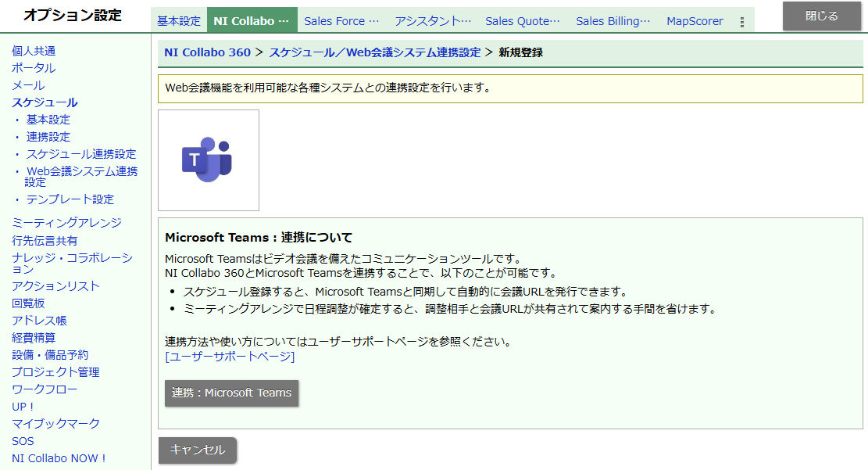
Task: Click the キャンセル button
Action: tap(198, 450)
